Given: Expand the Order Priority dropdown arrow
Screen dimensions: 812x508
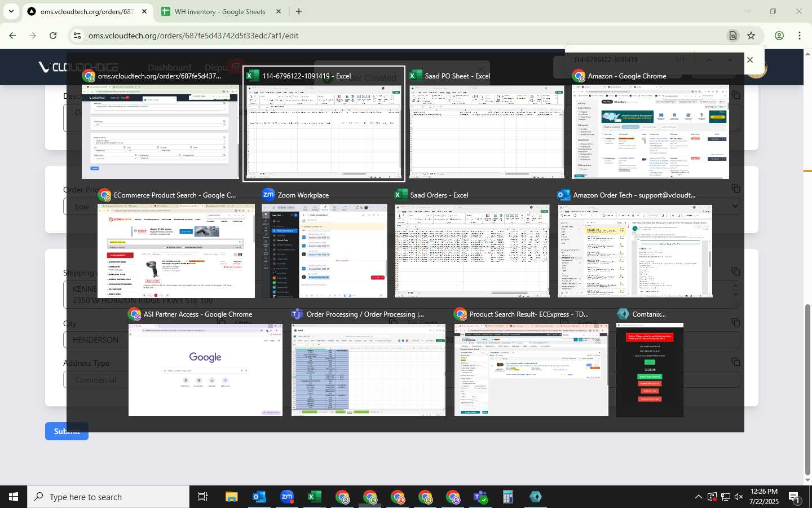Looking at the screenshot, I should click(x=735, y=206).
